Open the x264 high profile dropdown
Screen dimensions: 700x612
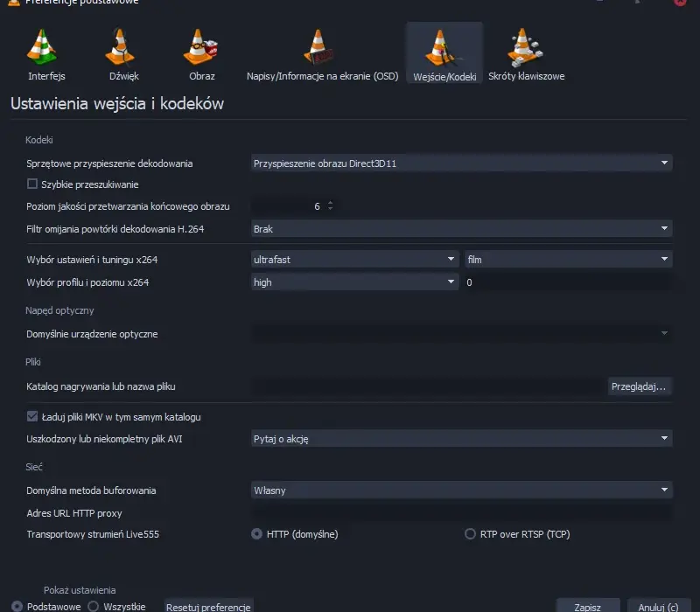pos(355,282)
